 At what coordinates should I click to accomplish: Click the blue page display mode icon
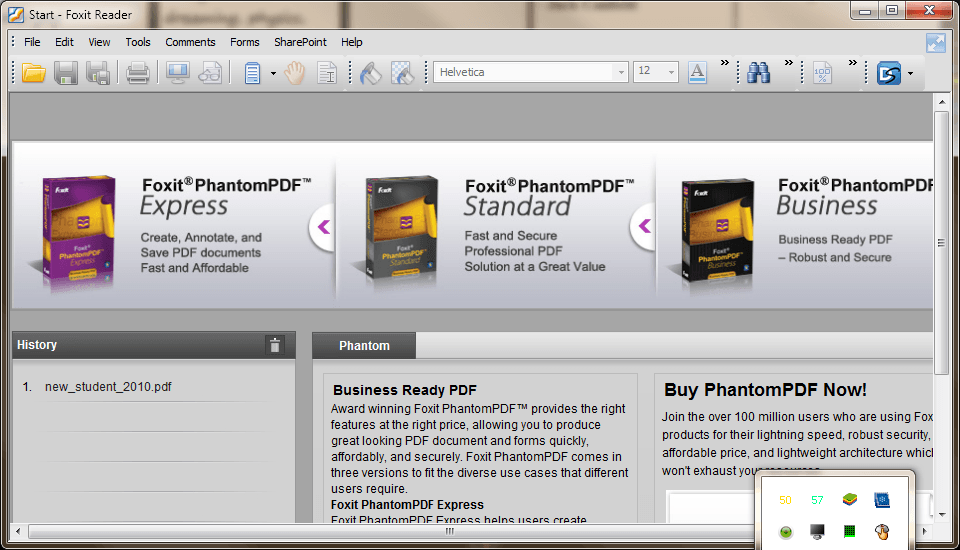tap(252, 73)
